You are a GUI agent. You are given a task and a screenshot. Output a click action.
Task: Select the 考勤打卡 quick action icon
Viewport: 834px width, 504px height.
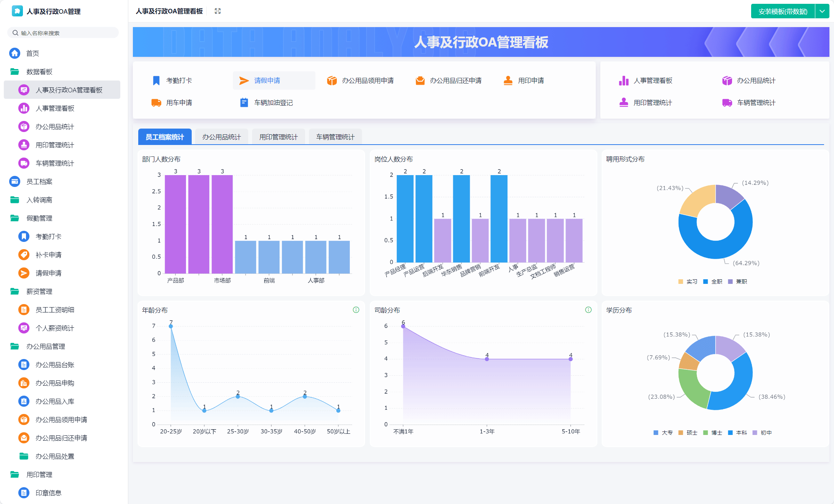pos(157,80)
